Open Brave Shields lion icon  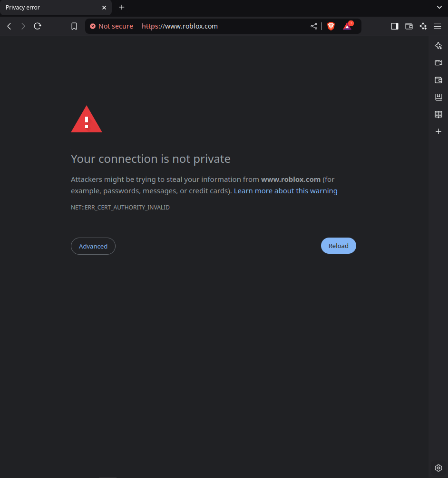[x=331, y=26]
